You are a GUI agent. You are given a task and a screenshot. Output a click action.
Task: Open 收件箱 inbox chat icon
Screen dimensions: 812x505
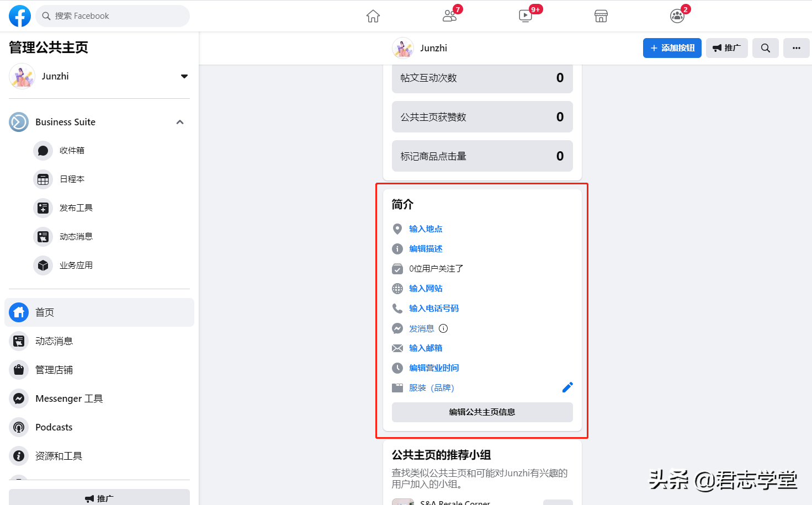(x=43, y=150)
